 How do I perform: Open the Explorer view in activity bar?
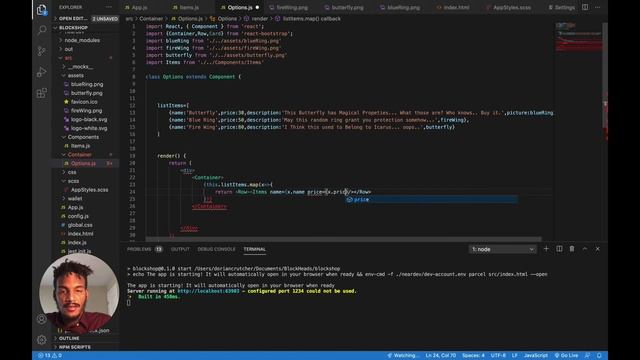click(42, 10)
